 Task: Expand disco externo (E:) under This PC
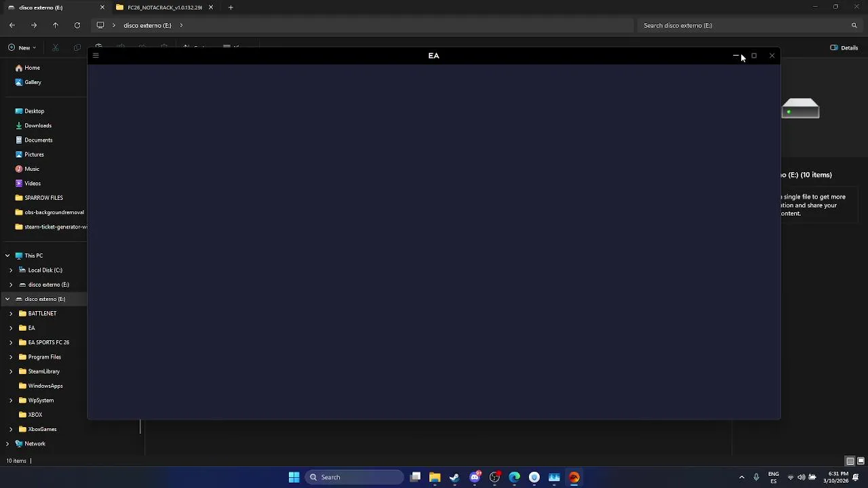[x=11, y=285]
